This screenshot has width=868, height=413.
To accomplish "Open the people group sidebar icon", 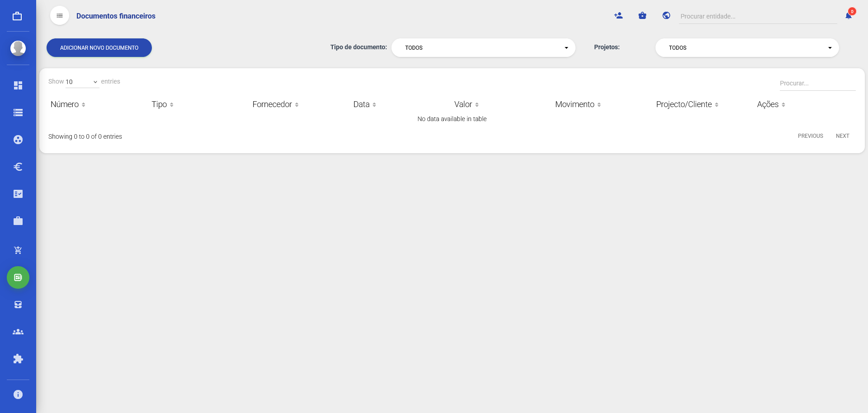I will pyautogui.click(x=18, y=332).
